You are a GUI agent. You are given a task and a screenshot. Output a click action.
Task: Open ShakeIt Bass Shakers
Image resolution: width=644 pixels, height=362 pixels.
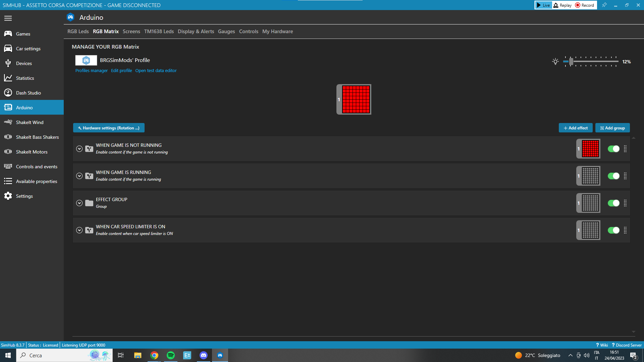tap(32, 137)
